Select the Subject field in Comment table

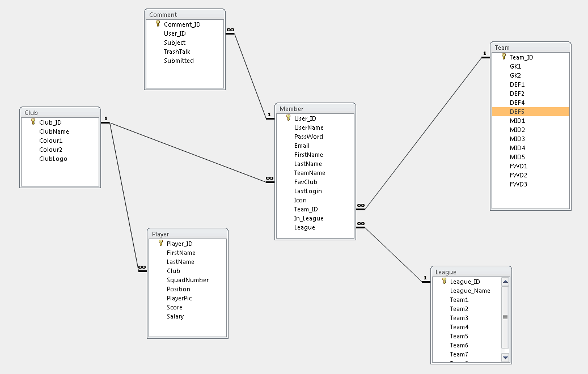click(175, 42)
